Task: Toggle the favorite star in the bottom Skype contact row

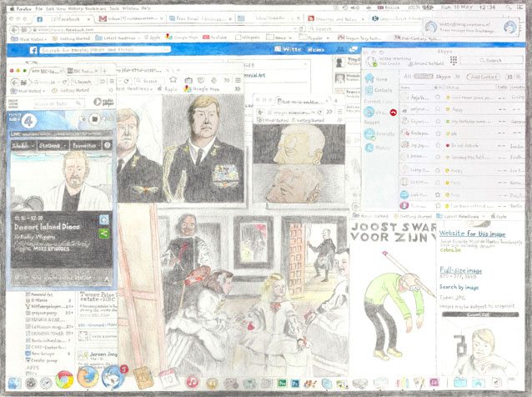Action: click(438, 206)
